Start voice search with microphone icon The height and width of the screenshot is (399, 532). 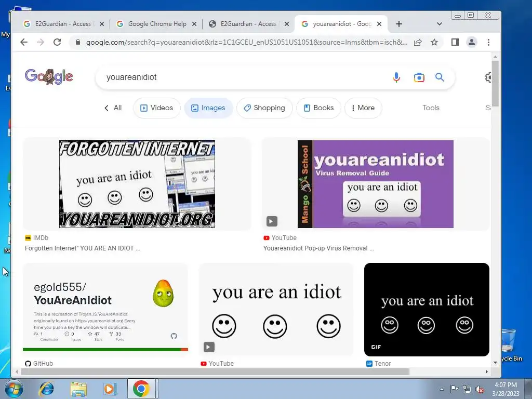click(x=396, y=77)
